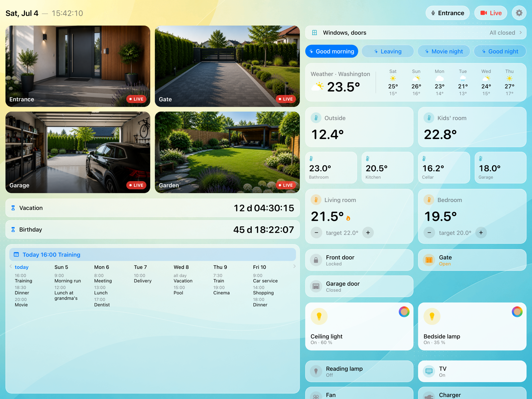532x399 pixels.
Task: Toggle the TV power
Action: click(x=472, y=371)
